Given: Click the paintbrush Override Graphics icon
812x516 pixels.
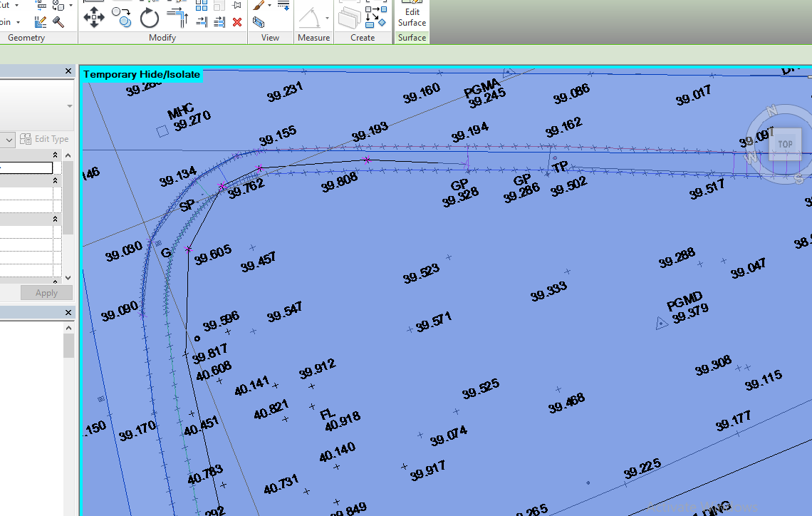Looking at the screenshot, I should point(259,6).
